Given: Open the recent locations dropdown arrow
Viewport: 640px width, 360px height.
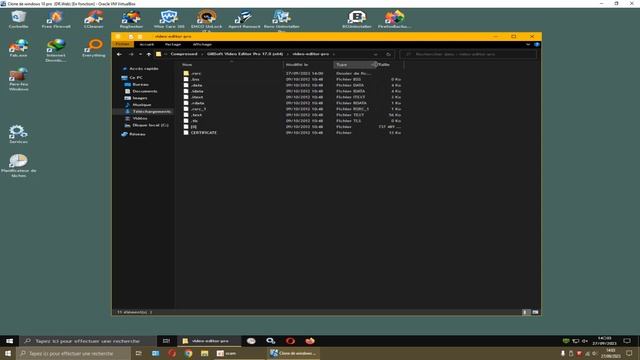Looking at the screenshot, I should [x=140, y=54].
